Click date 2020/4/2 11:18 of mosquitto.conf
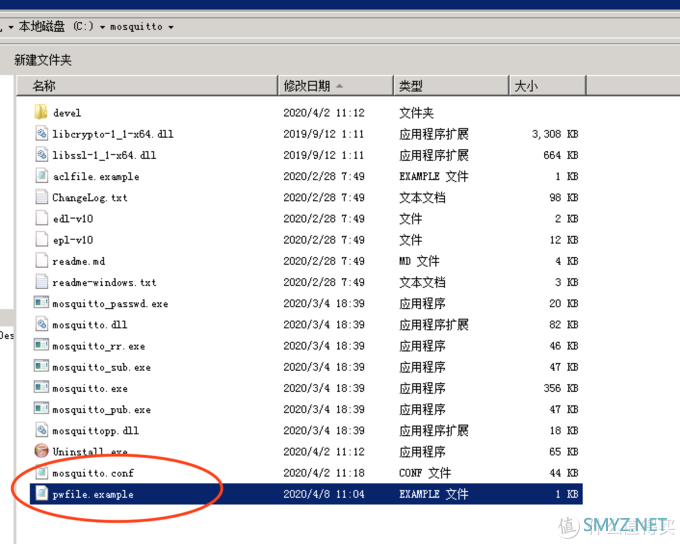The height and width of the screenshot is (544, 680). pyautogui.click(x=324, y=472)
